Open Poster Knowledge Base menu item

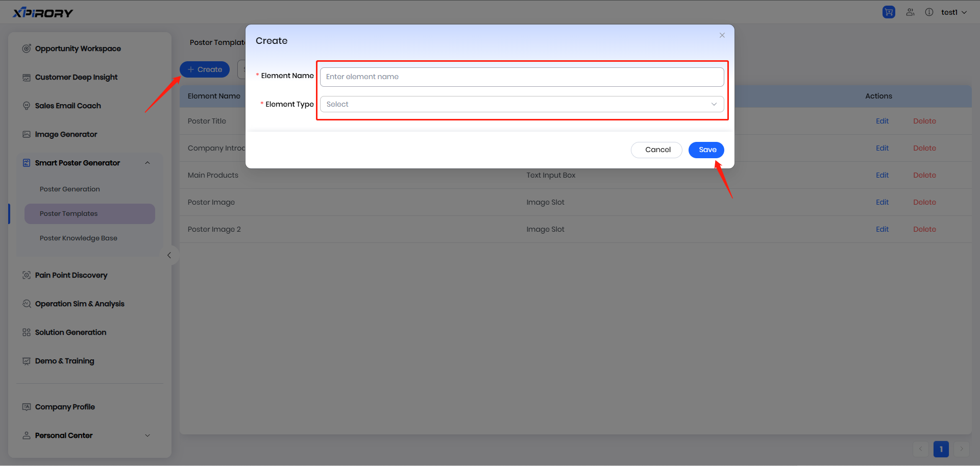79,238
